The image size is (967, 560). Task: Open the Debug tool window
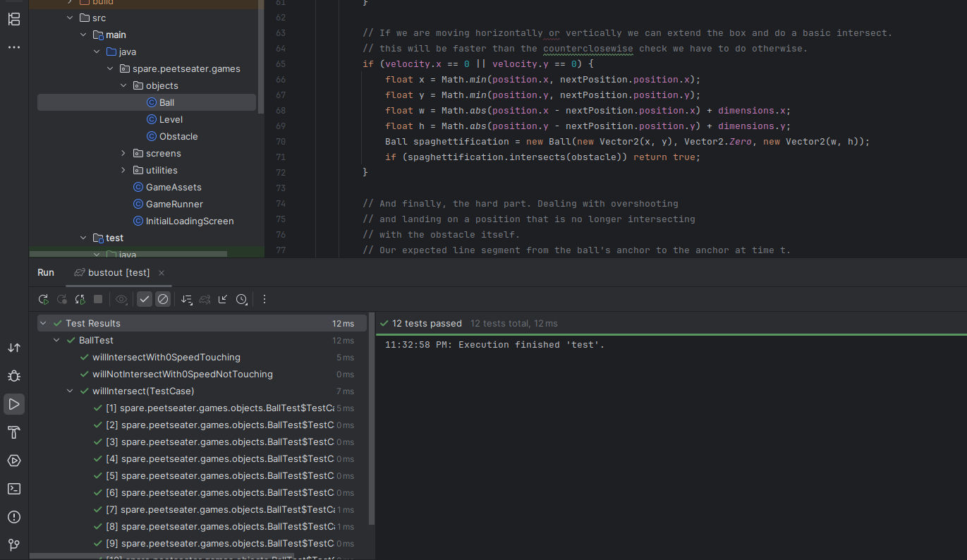pos(14,376)
